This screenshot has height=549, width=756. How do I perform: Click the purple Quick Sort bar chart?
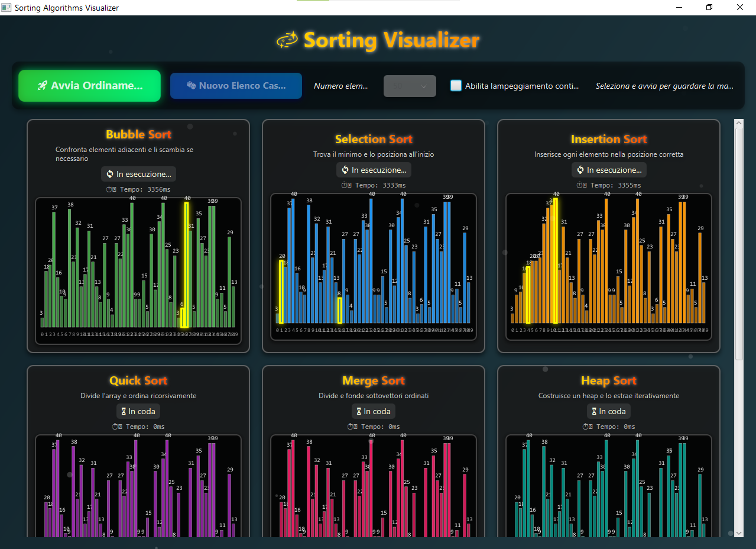point(138,486)
